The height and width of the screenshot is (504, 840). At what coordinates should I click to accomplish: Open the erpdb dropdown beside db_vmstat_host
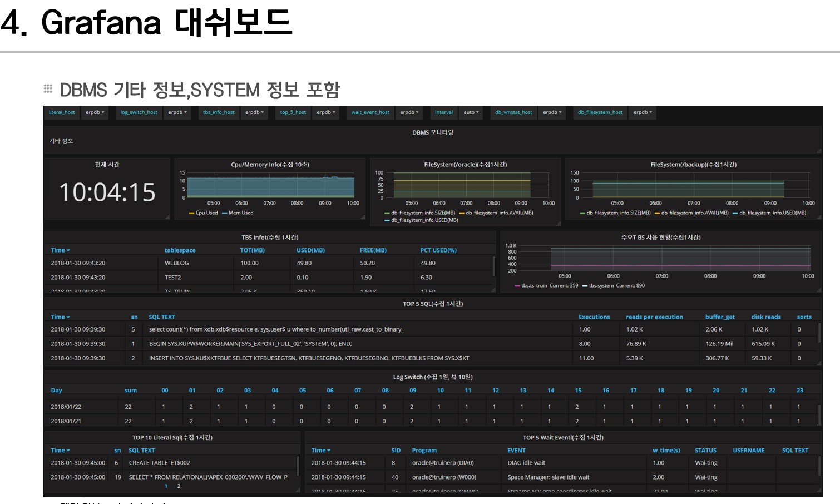552,112
